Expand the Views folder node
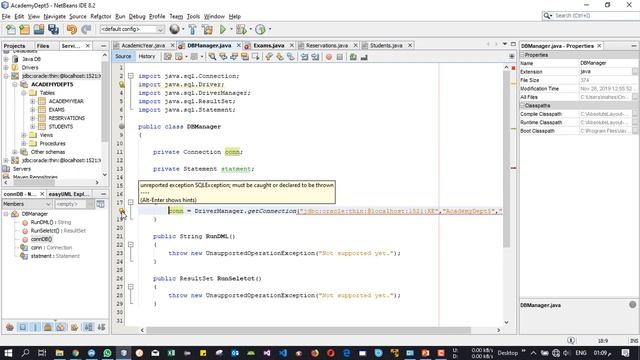Viewport: 640px width, 360px height. coord(24,135)
